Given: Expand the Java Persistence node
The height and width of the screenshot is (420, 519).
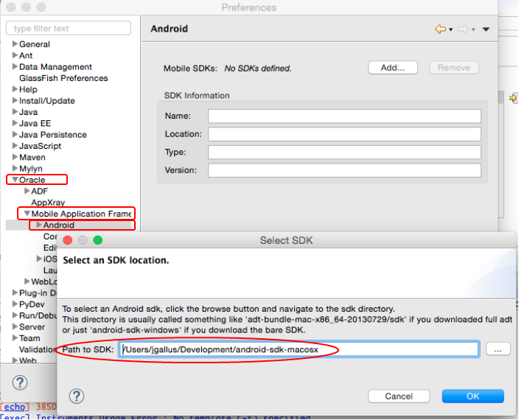Looking at the screenshot, I should point(15,134).
